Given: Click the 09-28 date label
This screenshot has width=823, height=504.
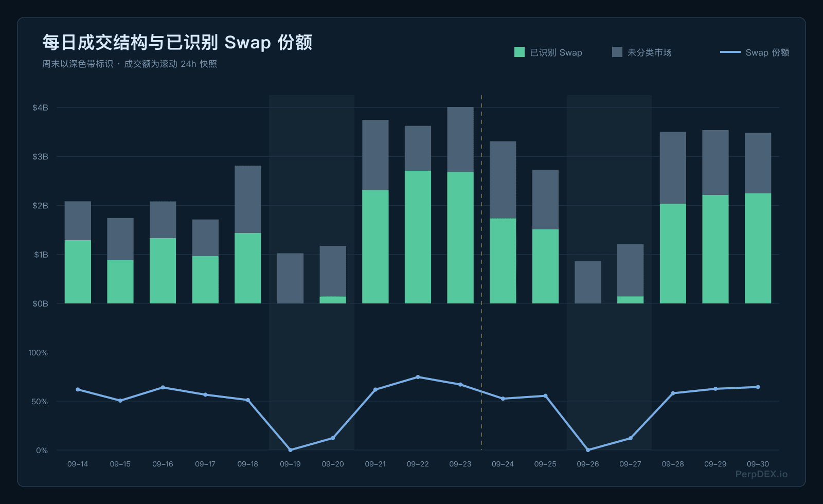Looking at the screenshot, I should coord(673,464).
